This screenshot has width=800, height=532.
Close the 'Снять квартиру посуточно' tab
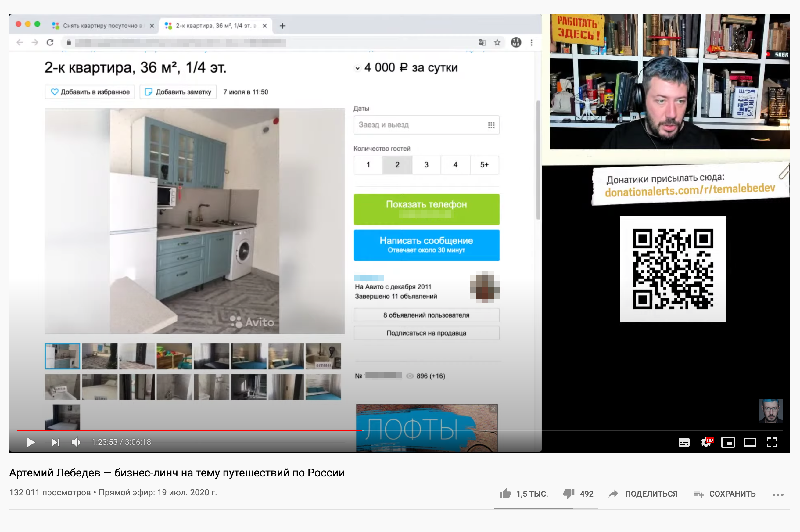[x=152, y=26]
